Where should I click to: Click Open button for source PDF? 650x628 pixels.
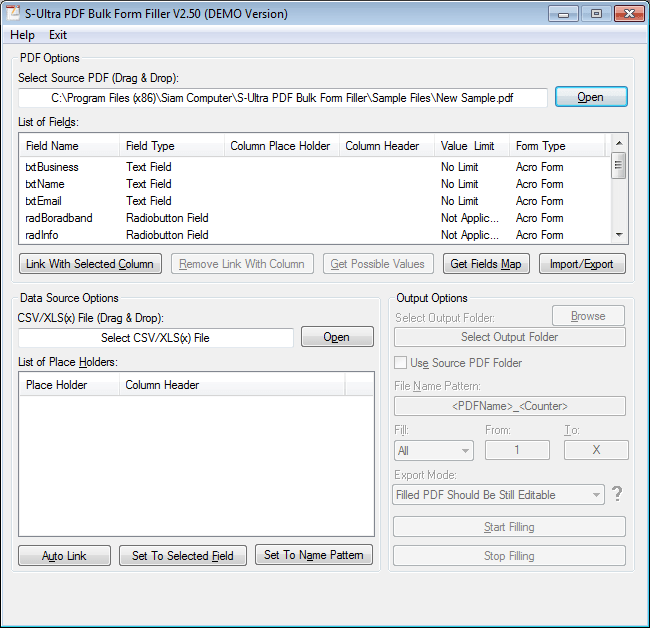point(590,97)
